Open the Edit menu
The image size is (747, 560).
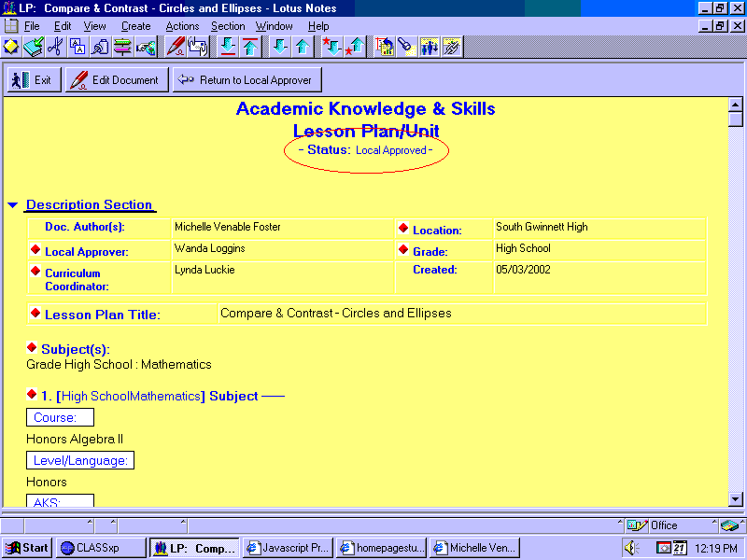tap(63, 26)
